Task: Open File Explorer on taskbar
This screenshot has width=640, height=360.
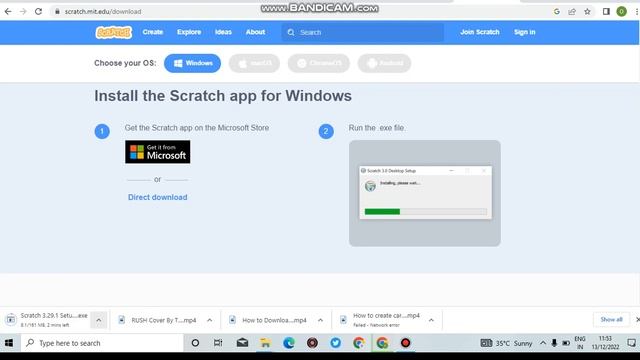Action: pos(265,343)
